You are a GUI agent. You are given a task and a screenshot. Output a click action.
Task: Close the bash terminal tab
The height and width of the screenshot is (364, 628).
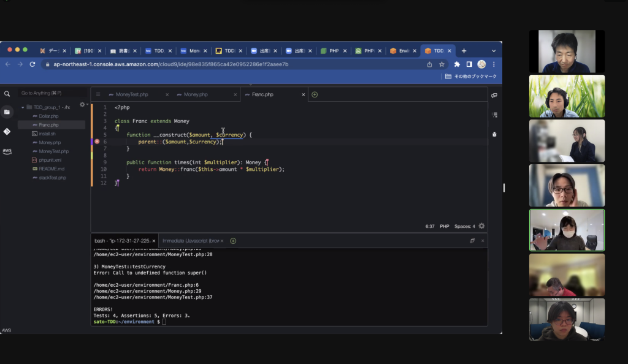point(154,241)
